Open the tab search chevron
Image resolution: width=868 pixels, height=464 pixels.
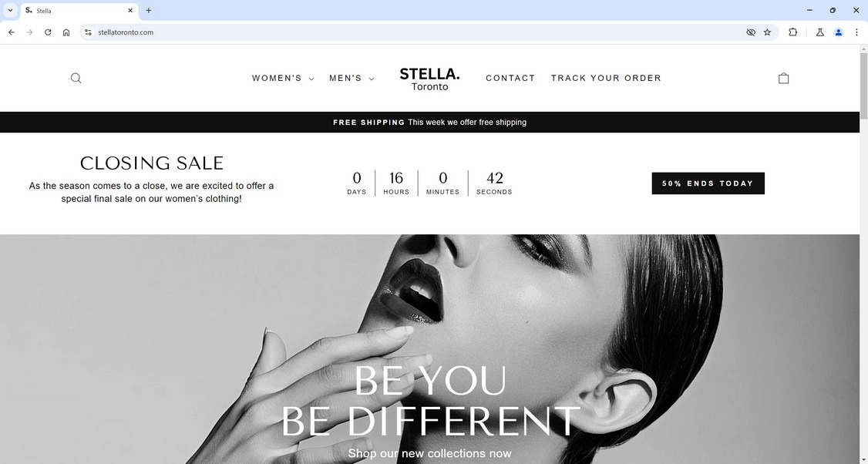tap(10, 10)
